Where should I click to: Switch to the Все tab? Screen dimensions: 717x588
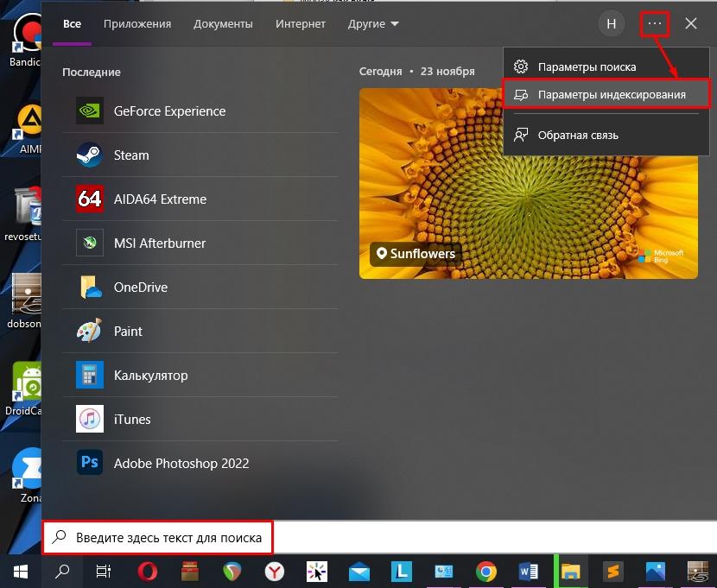(72, 24)
